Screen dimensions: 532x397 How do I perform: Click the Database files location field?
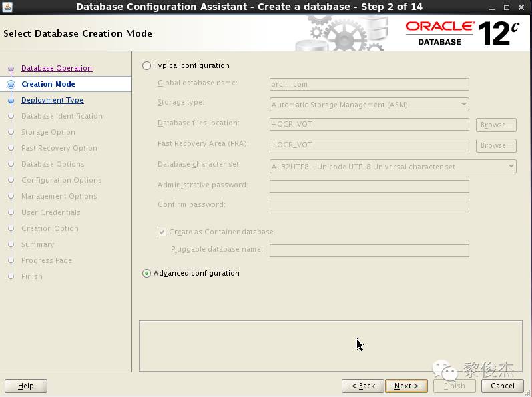[369, 124]
